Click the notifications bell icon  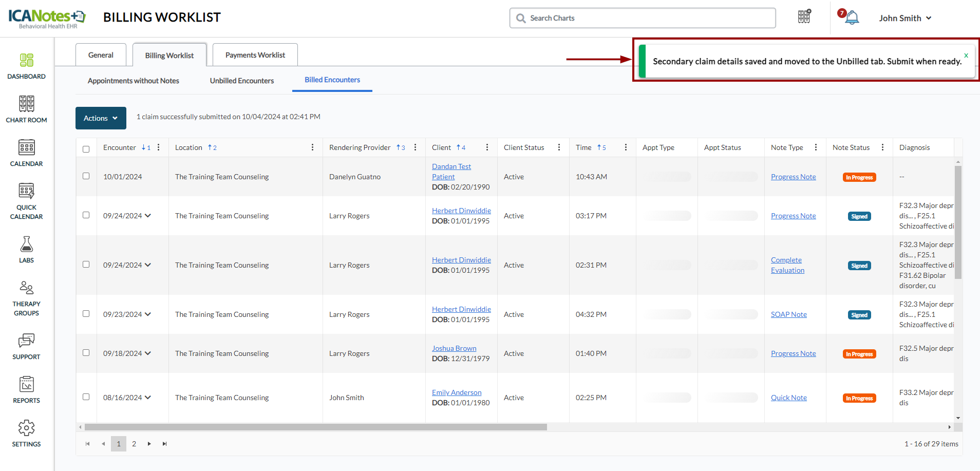(852, 18)
